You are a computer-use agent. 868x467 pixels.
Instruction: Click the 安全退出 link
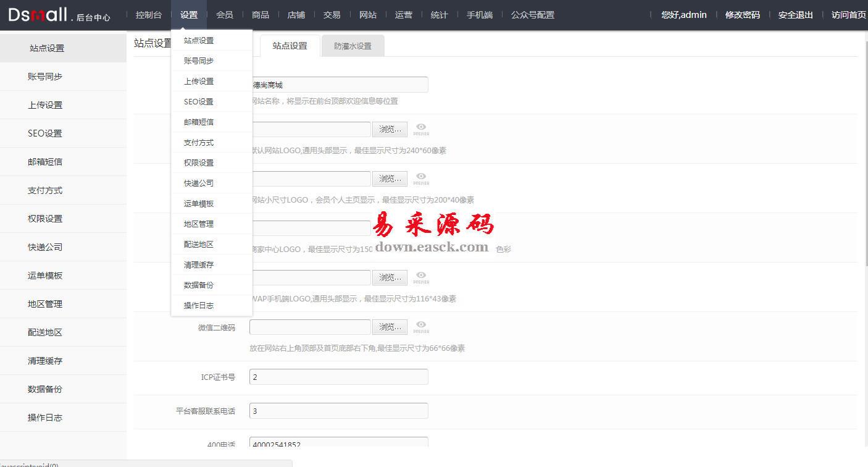pyautogui.click(x=795, y=15)
